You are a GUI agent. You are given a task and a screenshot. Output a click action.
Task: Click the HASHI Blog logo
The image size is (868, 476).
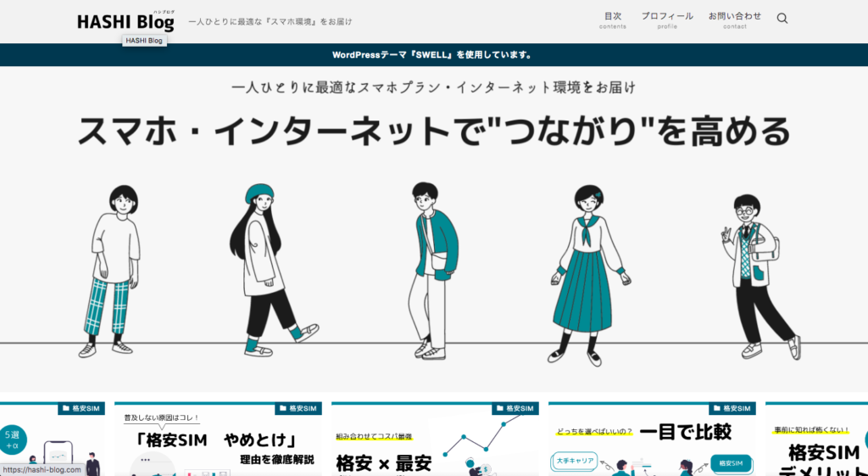125,22
